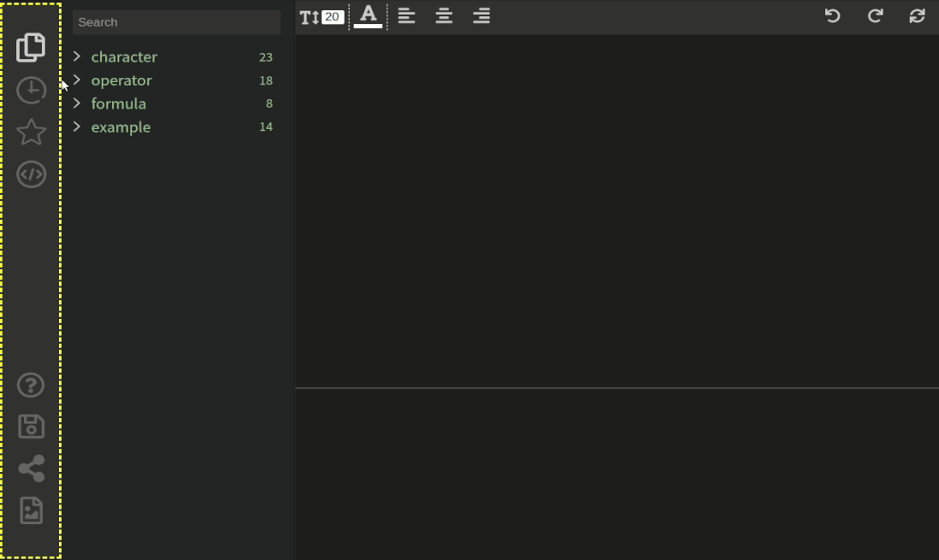Align text to the right

481,16
